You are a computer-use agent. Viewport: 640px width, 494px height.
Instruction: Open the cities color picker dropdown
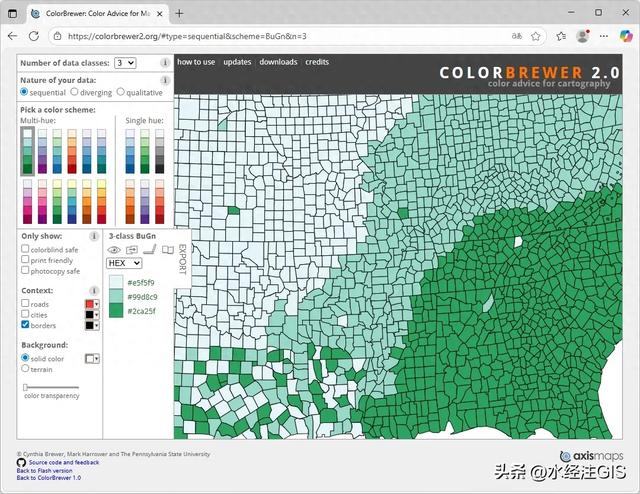(92, 315)
